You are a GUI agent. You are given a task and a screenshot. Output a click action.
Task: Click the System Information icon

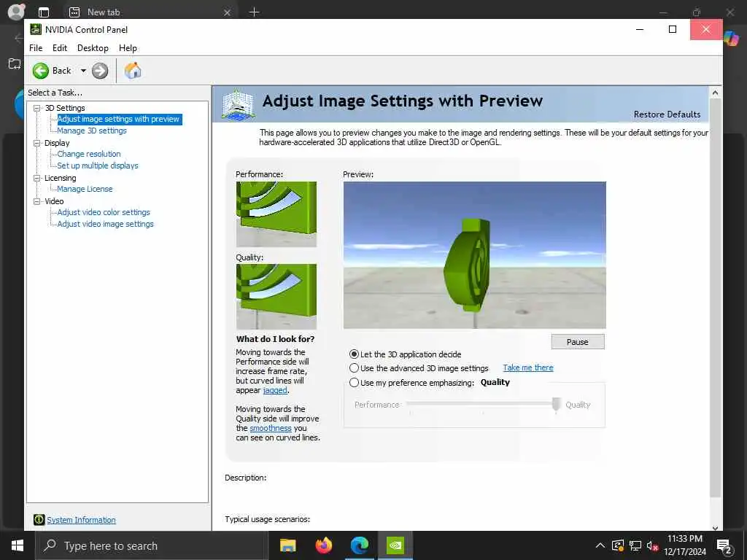click(x=39, y=519)
